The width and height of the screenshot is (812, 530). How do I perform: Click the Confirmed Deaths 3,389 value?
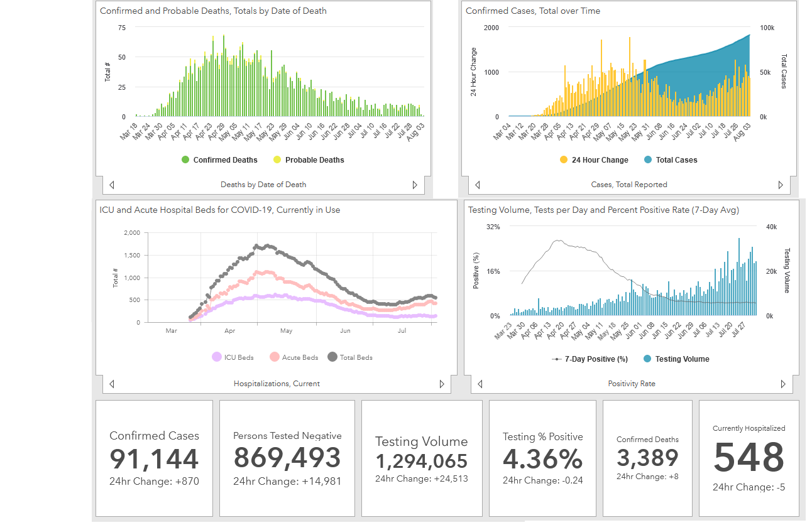pyautogui.click(x=647, y=458)
